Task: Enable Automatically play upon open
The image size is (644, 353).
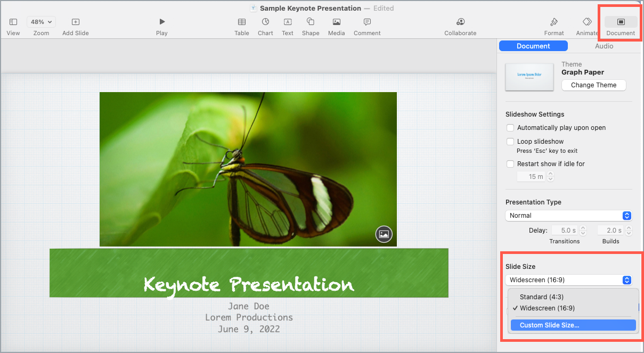Action: coord(510,128)
